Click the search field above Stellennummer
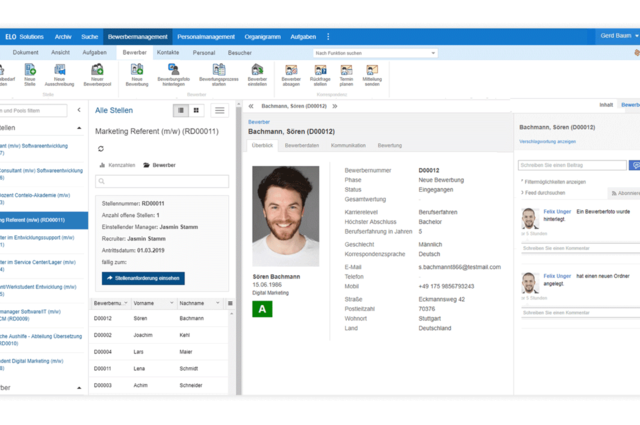 click(162, 181)
